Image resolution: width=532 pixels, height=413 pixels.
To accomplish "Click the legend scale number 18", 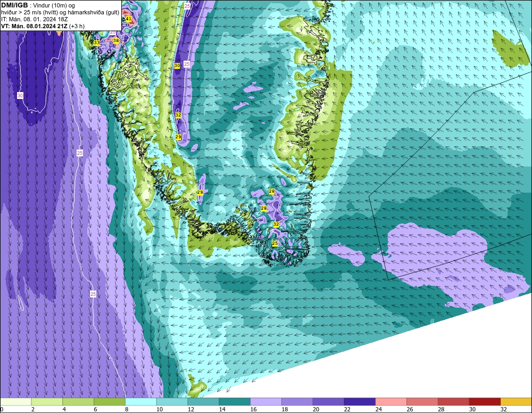I will pyautogui.click(x=285, y=410).
